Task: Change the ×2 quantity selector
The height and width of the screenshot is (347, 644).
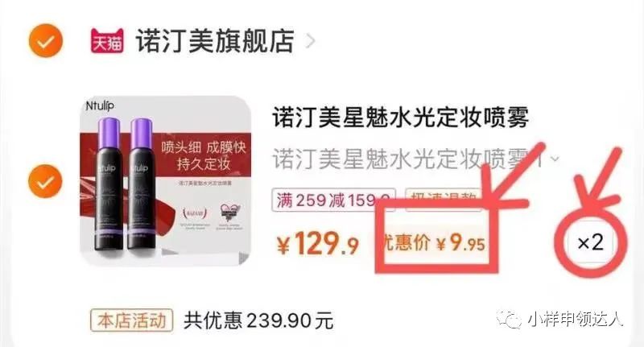Action: [591, 242]
